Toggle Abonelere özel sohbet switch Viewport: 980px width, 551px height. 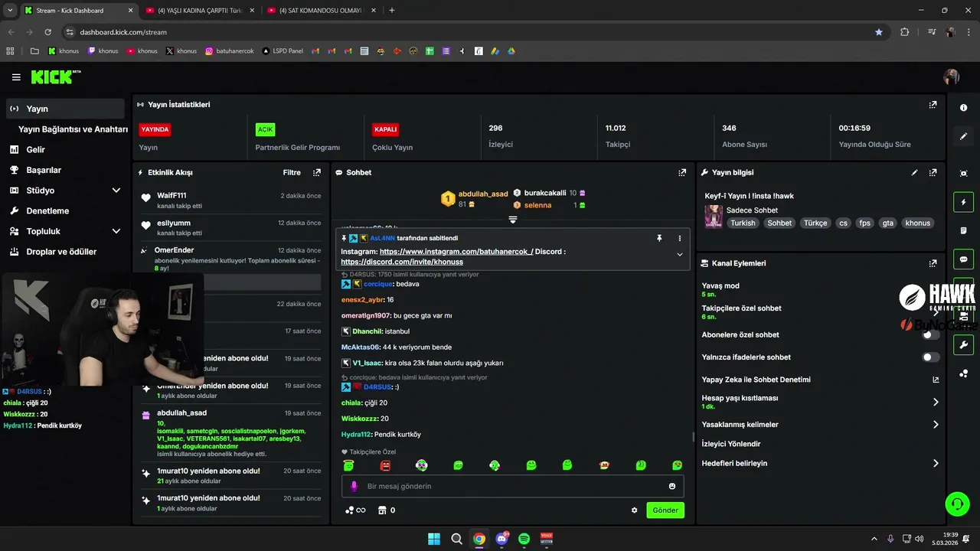coord(930,335)
